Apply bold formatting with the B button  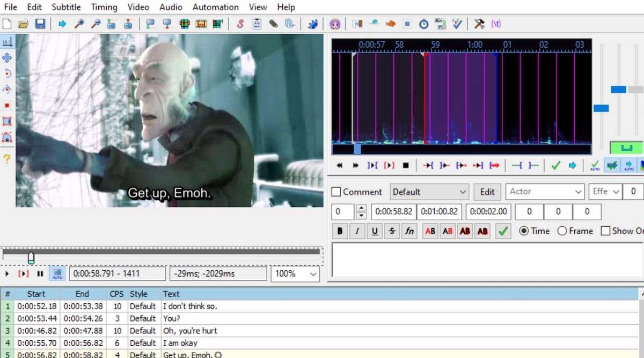[340, 231]
